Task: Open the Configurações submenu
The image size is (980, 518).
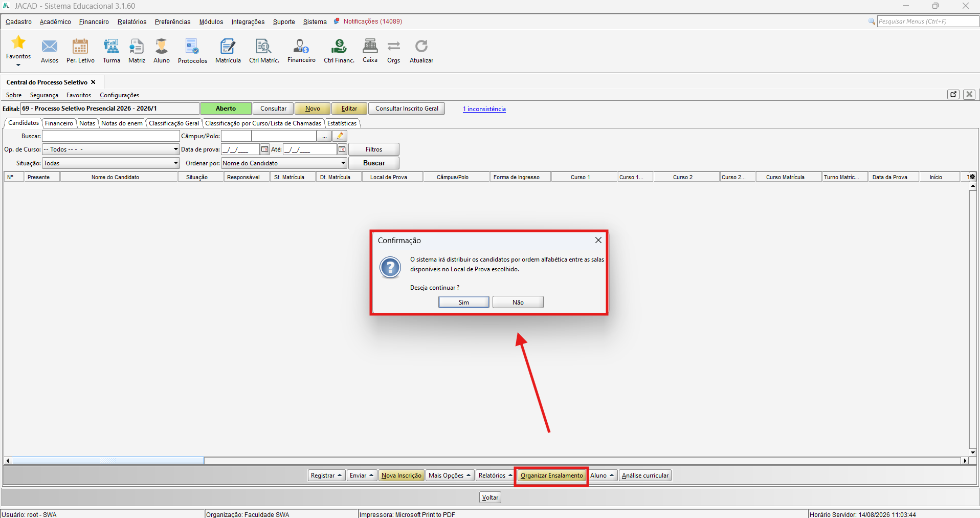Action: pyautogui.click(x=119, y=95)
